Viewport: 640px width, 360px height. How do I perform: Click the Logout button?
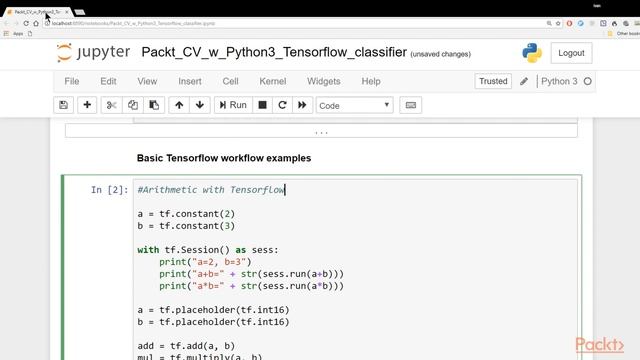[571, 53]
